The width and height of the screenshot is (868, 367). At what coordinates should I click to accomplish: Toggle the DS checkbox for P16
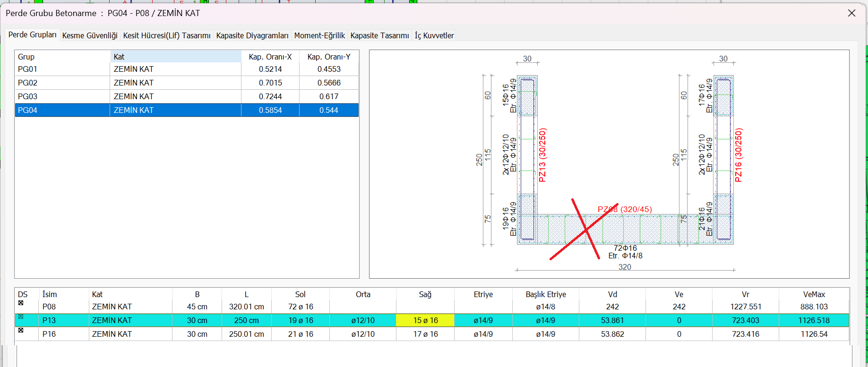coord(21,330)
